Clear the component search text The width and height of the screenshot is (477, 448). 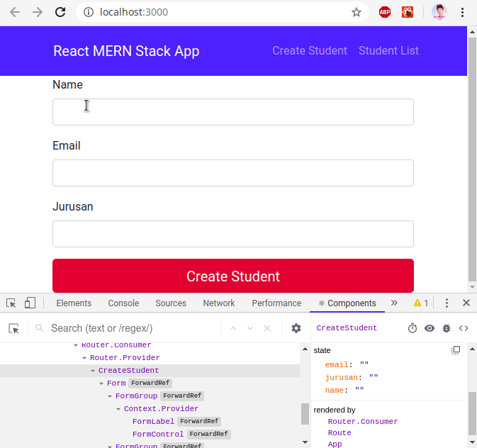tap(267, 328)
